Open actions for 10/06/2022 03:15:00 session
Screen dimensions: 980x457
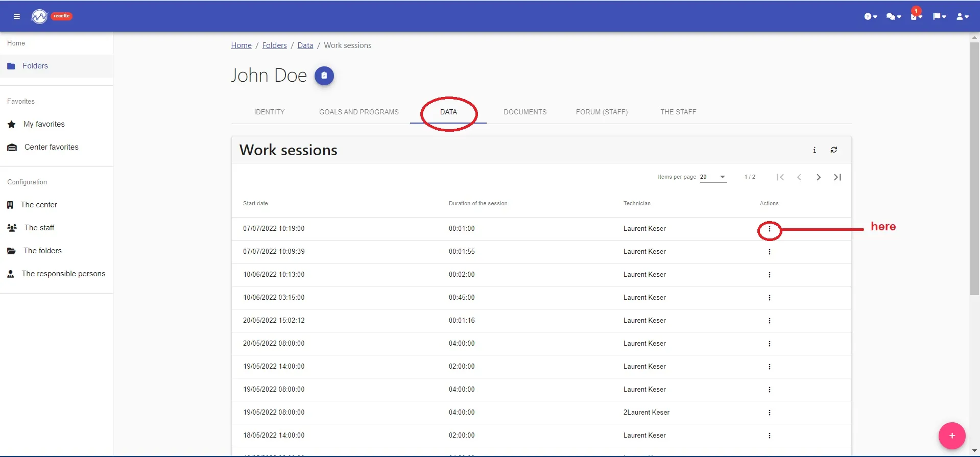click(769, 298)
